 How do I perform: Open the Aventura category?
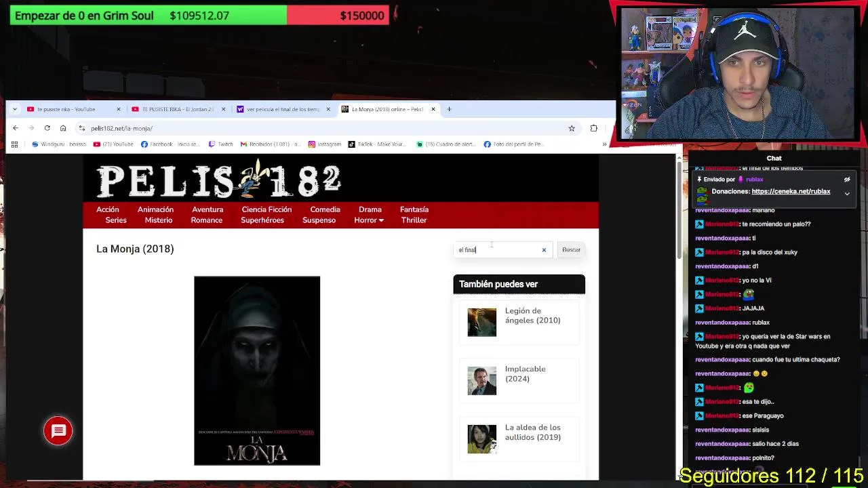tap(208, 209)
